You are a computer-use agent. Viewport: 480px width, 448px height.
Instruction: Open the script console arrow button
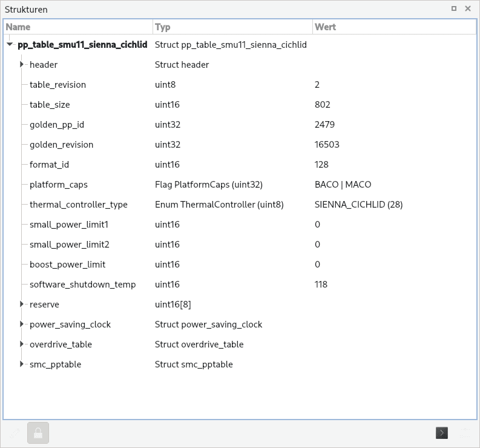[x=442, y=433]
